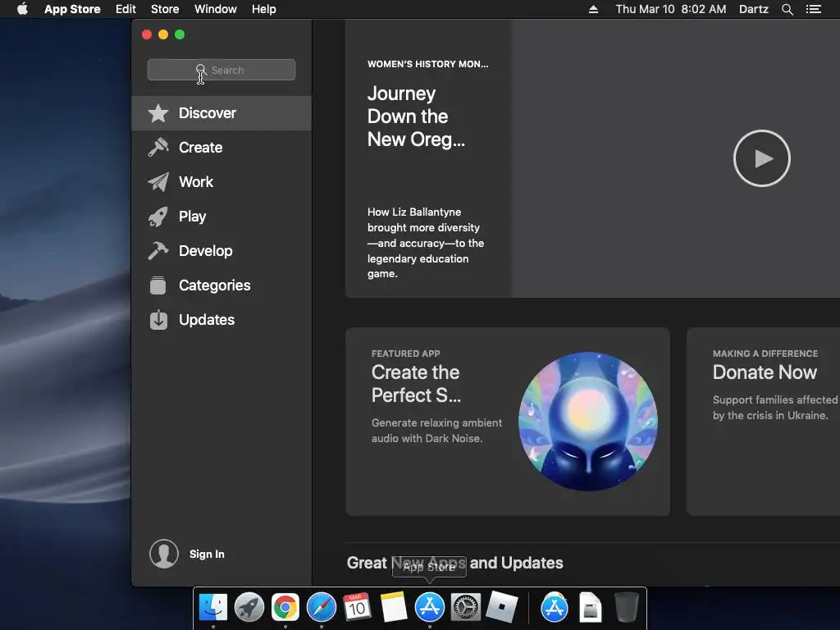Click the WOMEN'S HISTORY MON... label

click(427, 64)
